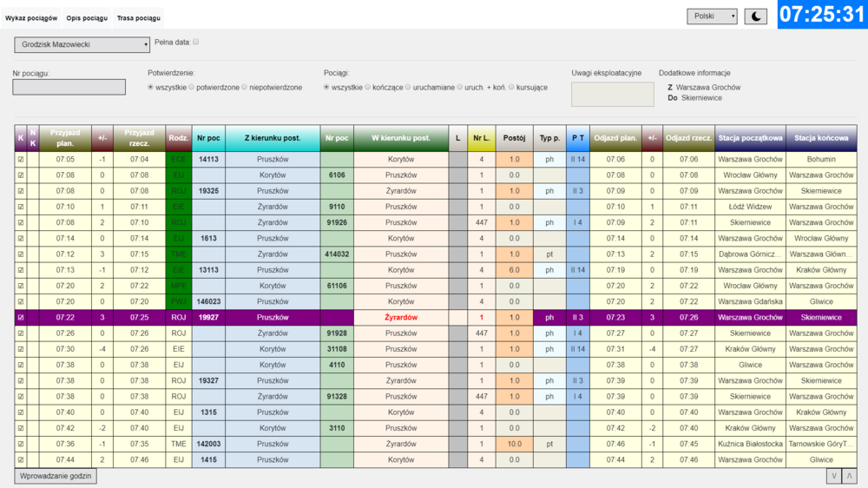Go to the Wykaz pociągów tab
Viewport: 868px width, 488px height.
tap(31, 18)
